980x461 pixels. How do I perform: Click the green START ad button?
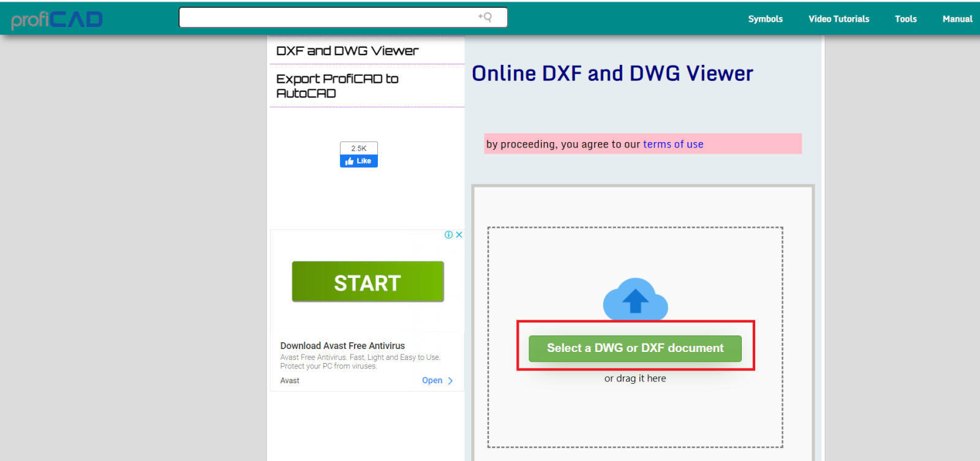tap(367, 282)
